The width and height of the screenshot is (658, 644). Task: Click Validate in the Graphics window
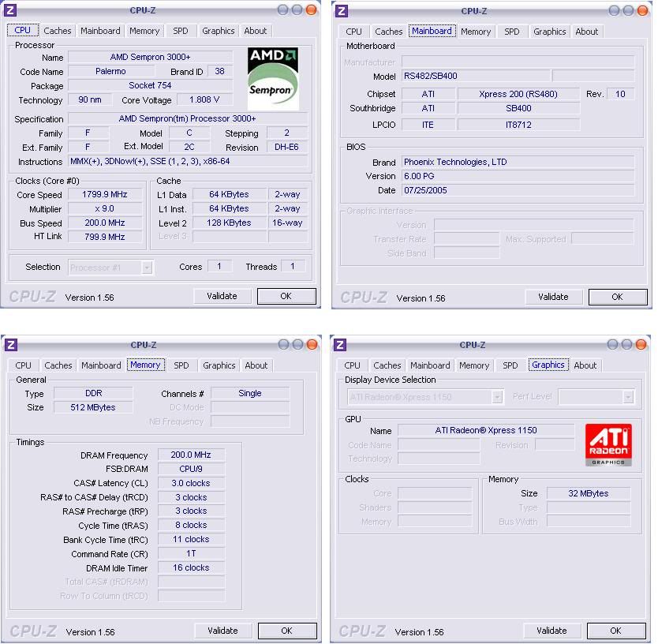[551, 631]
